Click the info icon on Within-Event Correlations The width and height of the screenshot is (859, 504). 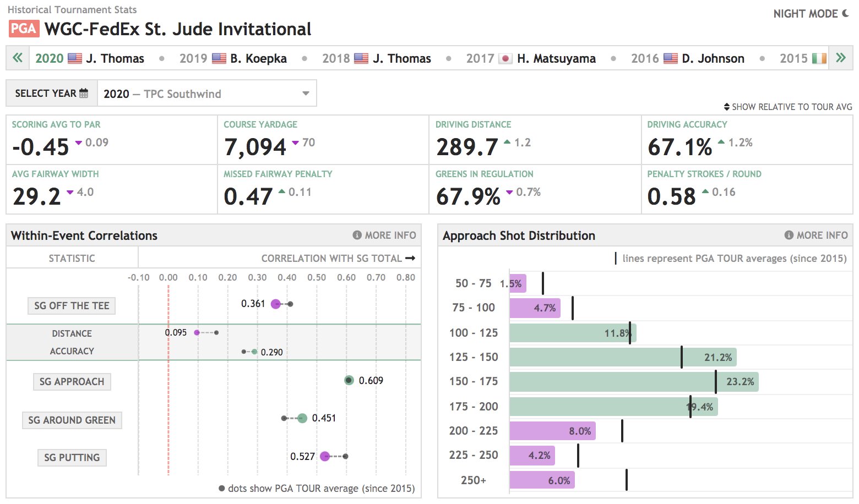point(357,235)
